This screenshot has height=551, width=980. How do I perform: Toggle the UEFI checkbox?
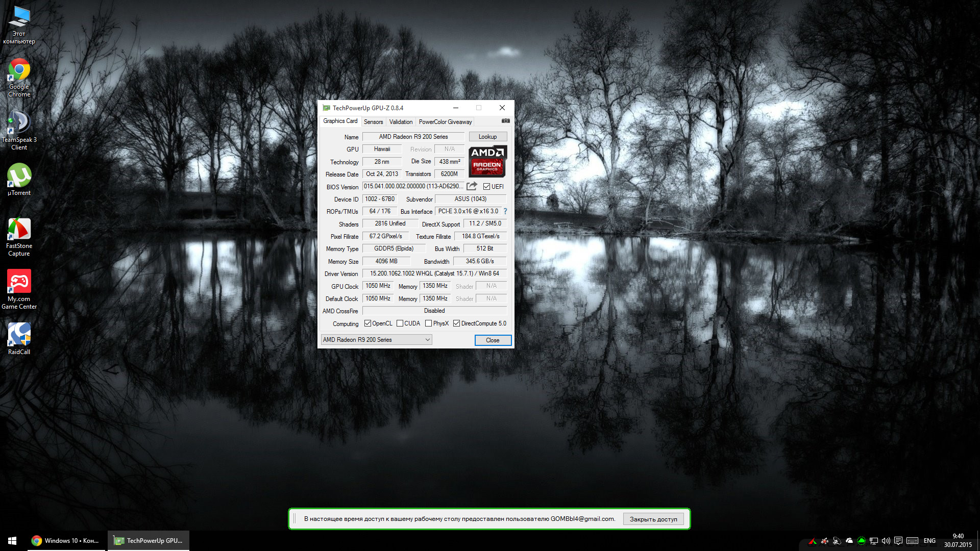[486, 187]
